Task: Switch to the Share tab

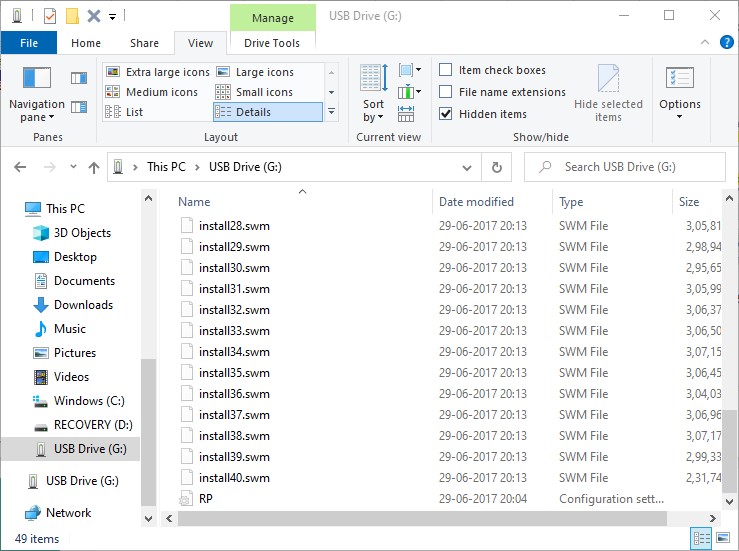Action: point(144,43)
